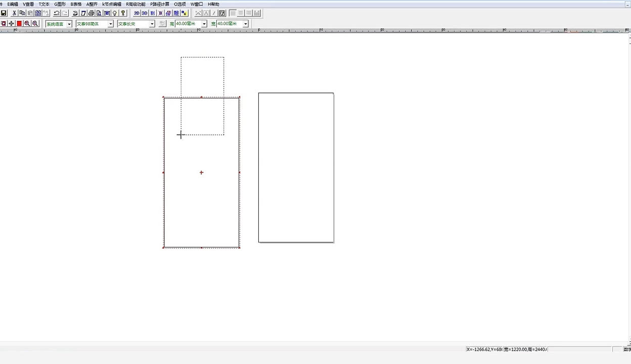Screen dimensions: 631x364
Task: Select the 2D path toolbar button
Action: coord(137,13)
